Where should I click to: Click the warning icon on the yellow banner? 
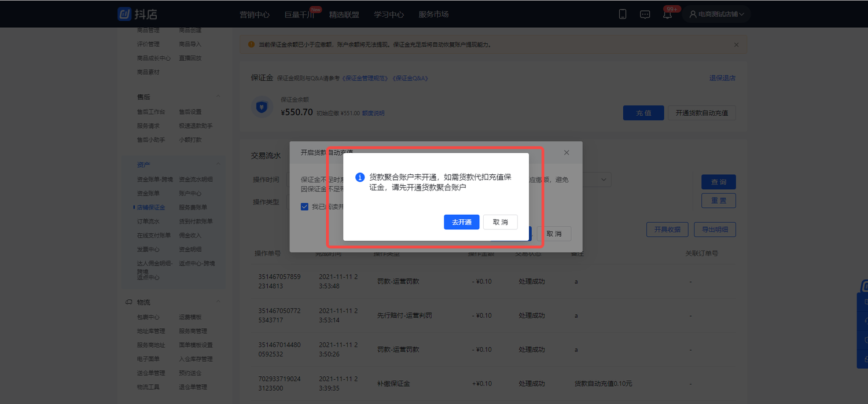[x=251, y=44]
